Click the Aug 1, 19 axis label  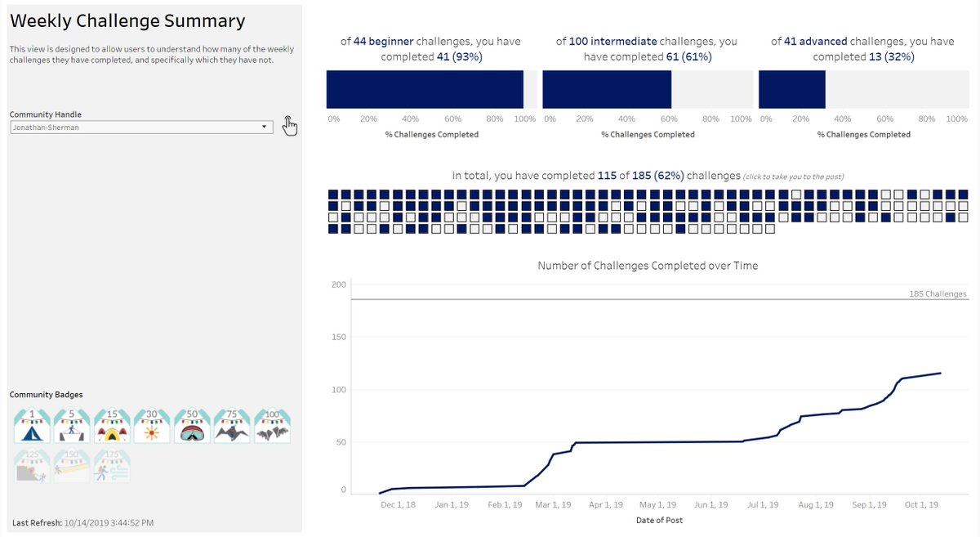tap(815, 505)
